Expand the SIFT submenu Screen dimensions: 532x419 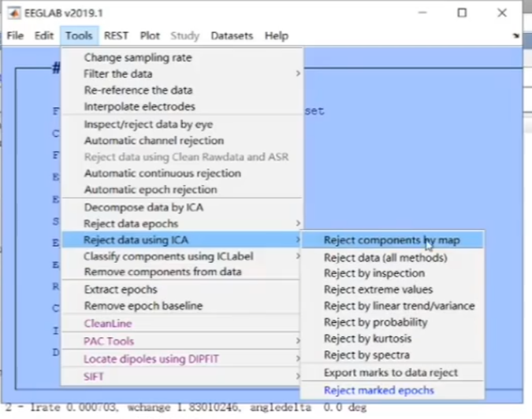(298, 376)
